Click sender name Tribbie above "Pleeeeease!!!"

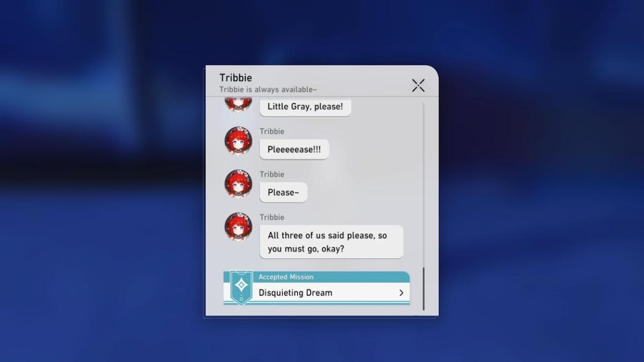coord(272,131)
